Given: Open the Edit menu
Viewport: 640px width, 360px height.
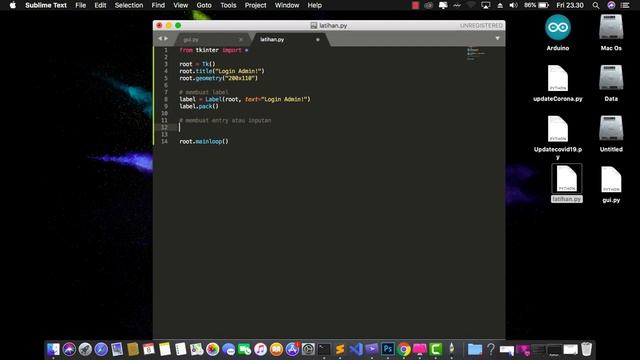Looking at the screenshot, I should pyautogui.click(x=100, y=5).
